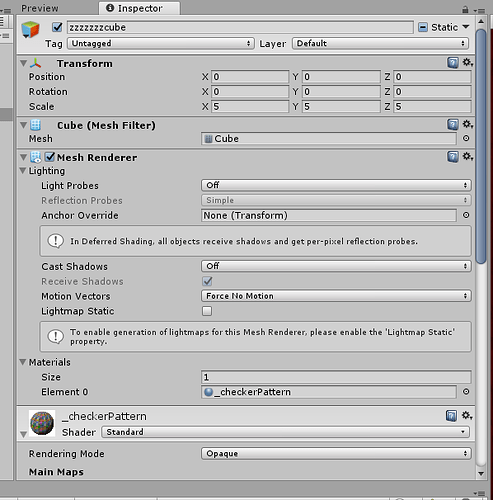This screenshot has width=493, height=500.
Task: Select the Inspector tab
Action: [x=139, y=8]
